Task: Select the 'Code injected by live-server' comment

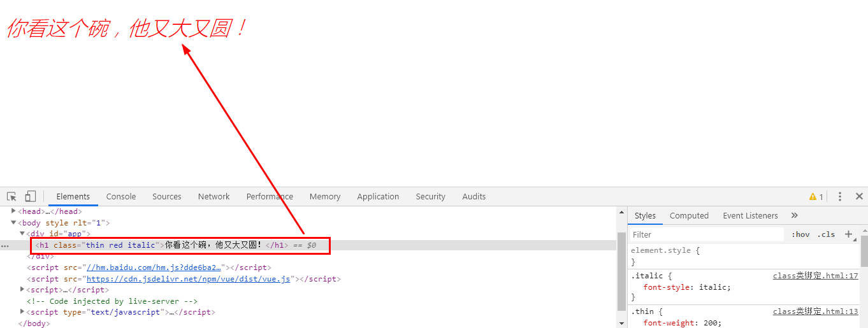Action: click(x=112, y=301)
